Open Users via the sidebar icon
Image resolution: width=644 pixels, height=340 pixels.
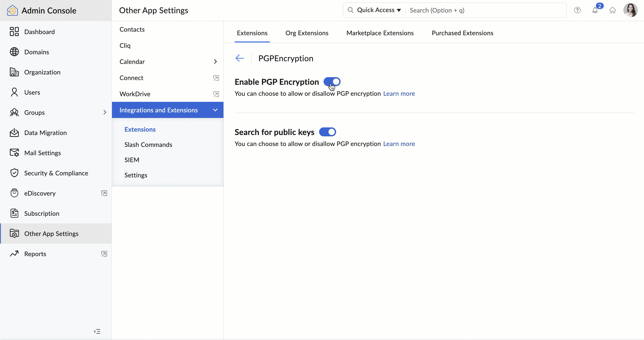coord(14,92)
